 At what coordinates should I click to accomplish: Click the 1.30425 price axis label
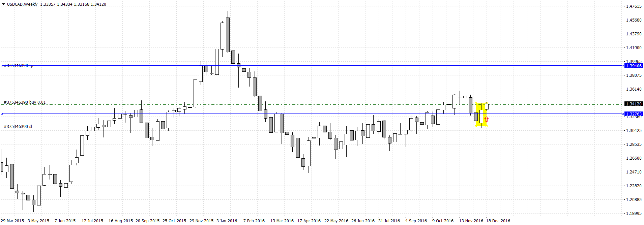click(634, 130)
